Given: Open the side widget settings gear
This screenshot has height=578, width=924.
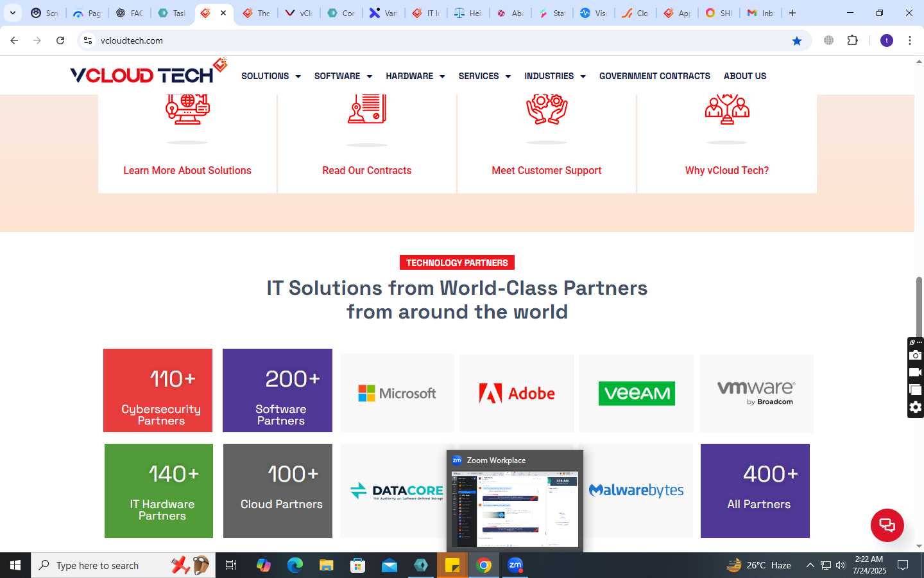Looking at the screenshot, I should [x=916, y=407].
